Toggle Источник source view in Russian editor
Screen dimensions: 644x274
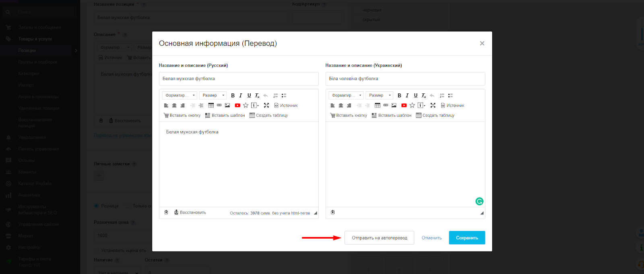click(x=286, y=105)
